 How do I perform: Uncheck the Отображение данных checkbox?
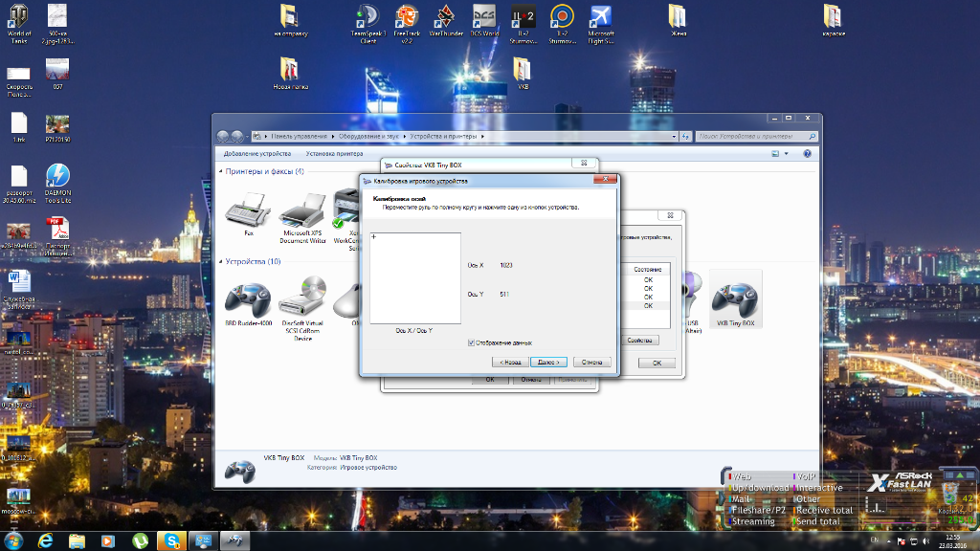pos(471,343)
